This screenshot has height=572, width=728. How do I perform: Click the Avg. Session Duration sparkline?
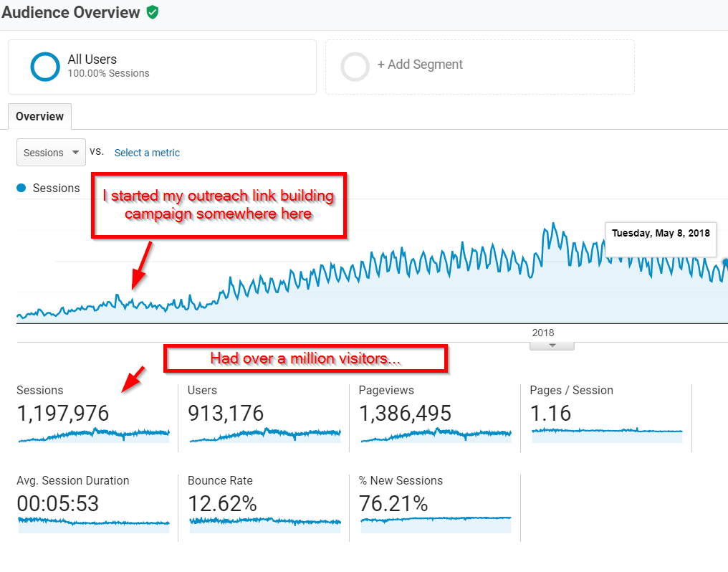93,522
